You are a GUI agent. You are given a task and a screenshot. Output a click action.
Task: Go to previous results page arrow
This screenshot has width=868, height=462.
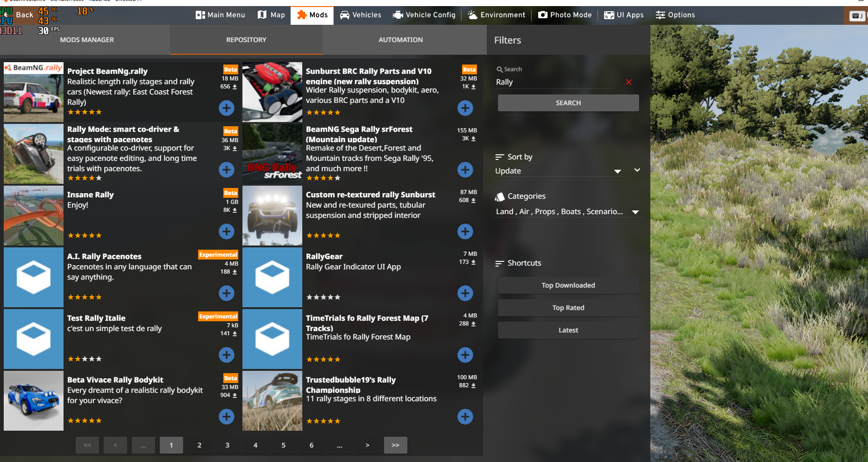pos(115,445)
